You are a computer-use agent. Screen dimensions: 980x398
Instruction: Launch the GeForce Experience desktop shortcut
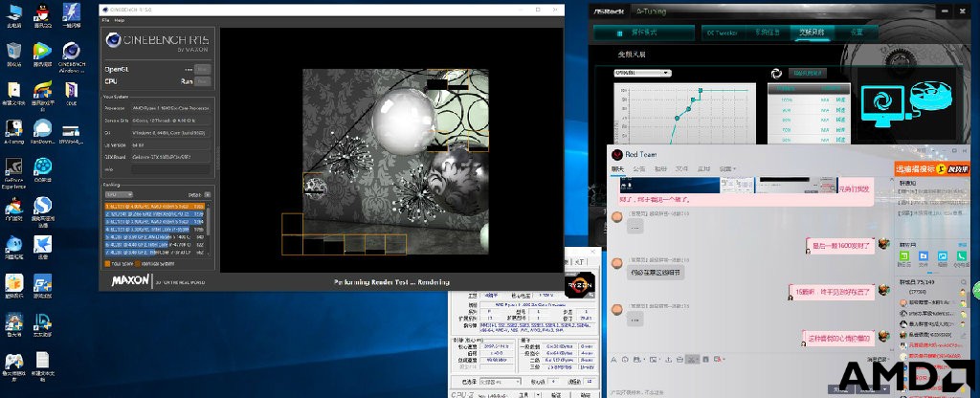click(13, 172)
